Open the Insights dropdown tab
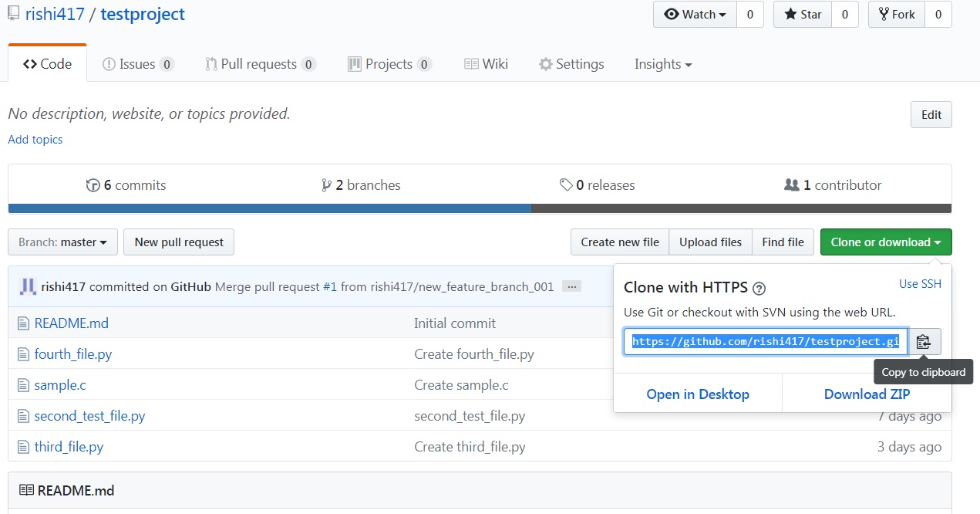This screenshot has height=514, width=980. 662,64
